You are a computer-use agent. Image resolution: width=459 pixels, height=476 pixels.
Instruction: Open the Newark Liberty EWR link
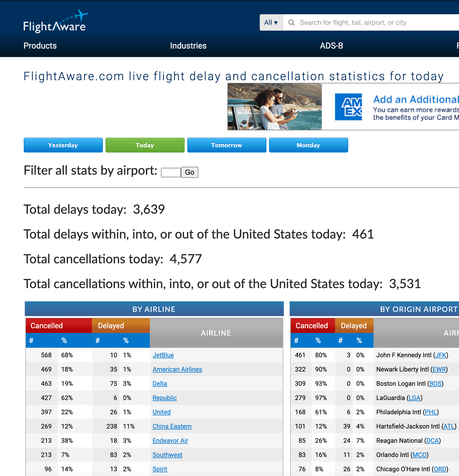point(439,369)
